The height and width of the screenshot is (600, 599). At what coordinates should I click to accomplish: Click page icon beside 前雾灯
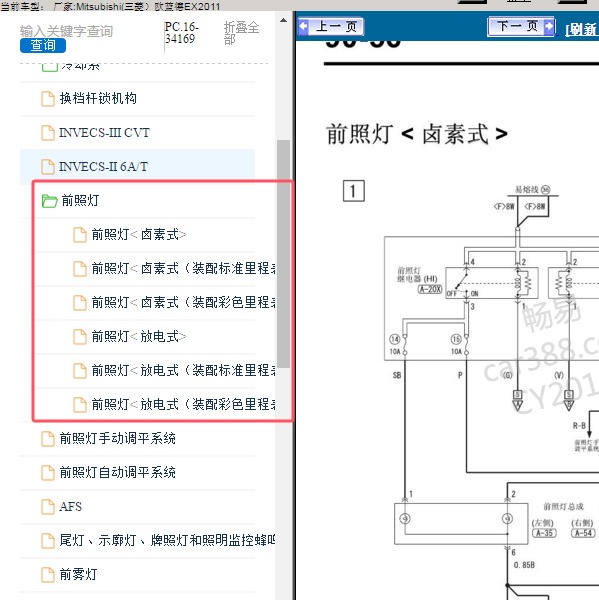(x=48, y=574)
